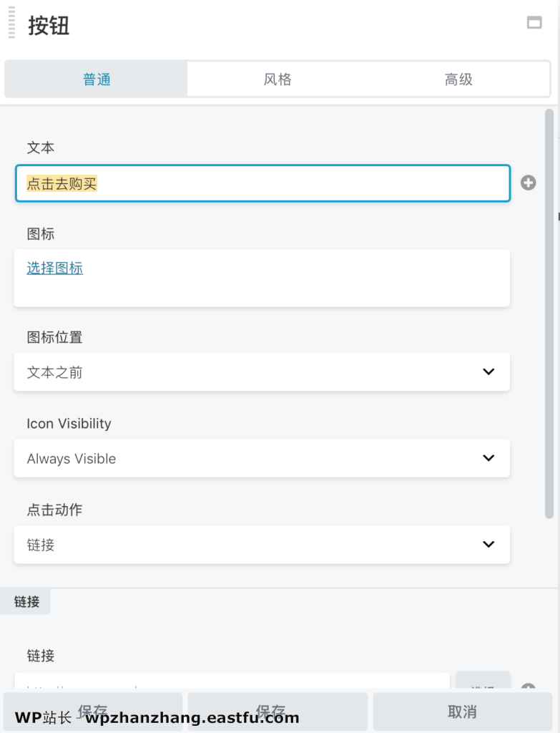Screen dimensions: 560x733
Task: Collapse the 链接 section header
Action: coord(27,602)
